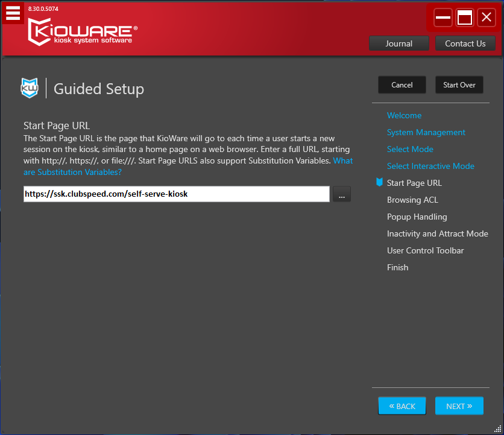This screenshot has width=504, height=435.
Task: Select User Control Toolbar step
Action: click(425, 250)
